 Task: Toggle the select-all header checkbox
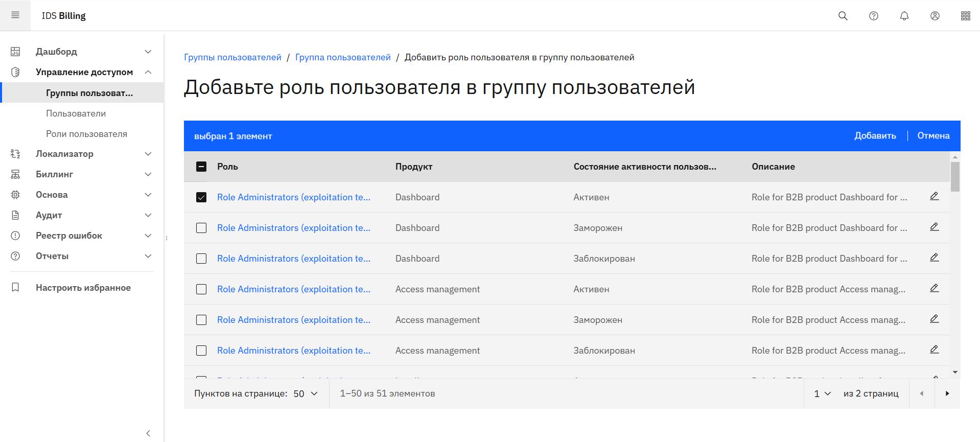pos(201,167)
